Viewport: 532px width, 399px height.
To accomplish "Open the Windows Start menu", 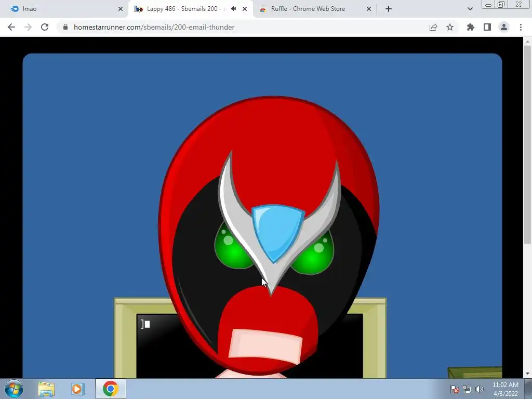I will point(14,389).
